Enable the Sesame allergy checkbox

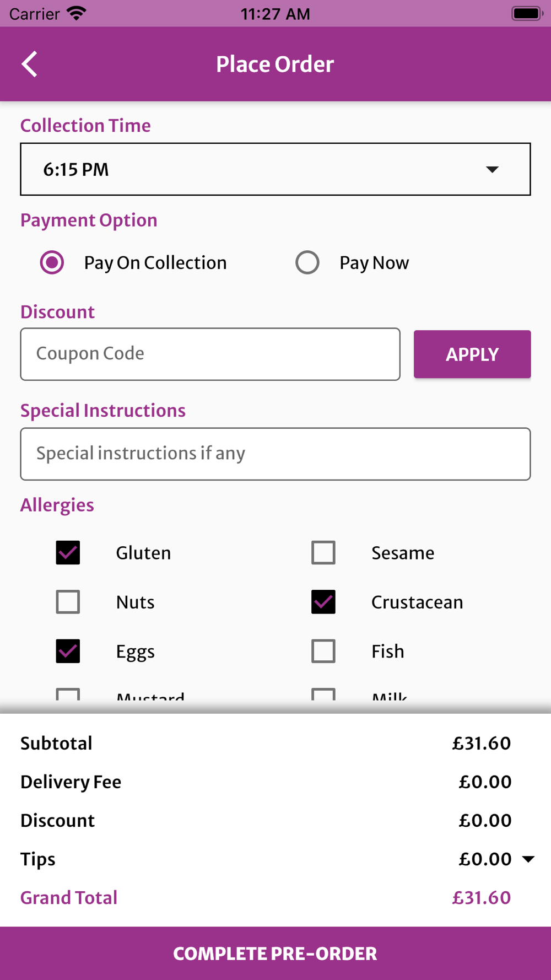pyautogui.click(x=323, y=552)
